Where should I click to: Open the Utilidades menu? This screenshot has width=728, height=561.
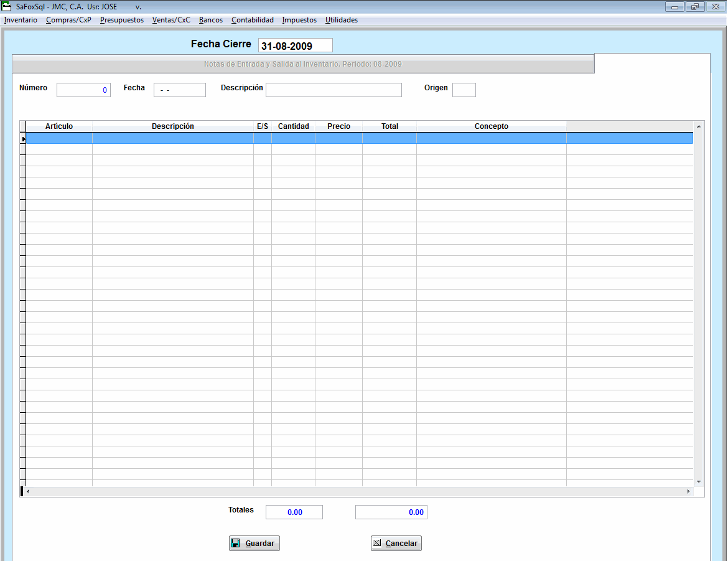(x=342, y=20)
